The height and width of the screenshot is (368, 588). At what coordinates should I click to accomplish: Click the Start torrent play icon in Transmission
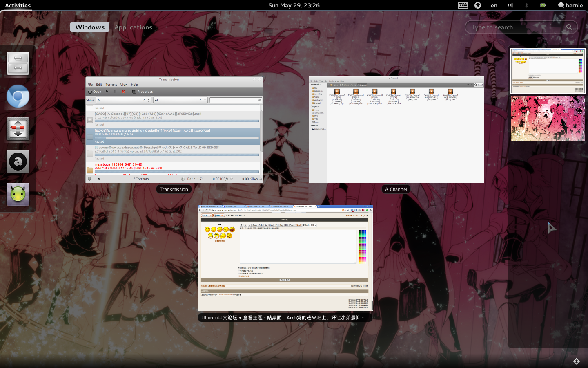point(107,92)
